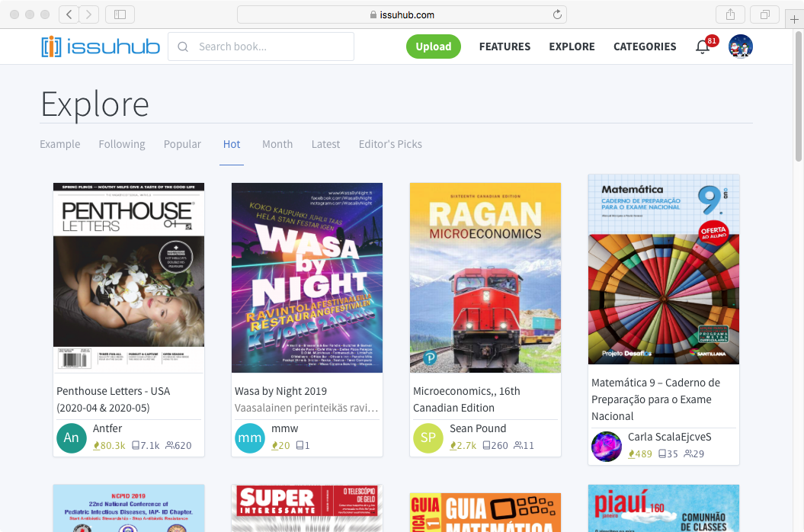Open the EXPLORE menu link

click(572, 46)
